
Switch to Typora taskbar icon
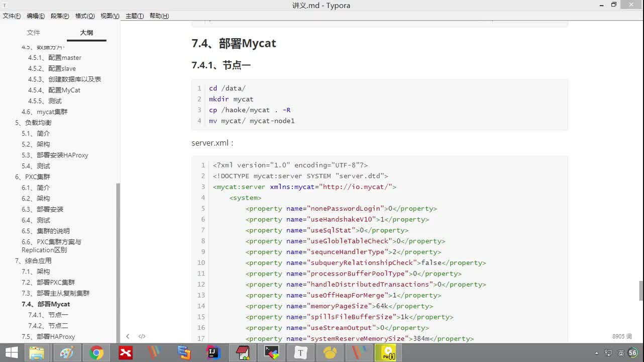(x=300, y=353)
